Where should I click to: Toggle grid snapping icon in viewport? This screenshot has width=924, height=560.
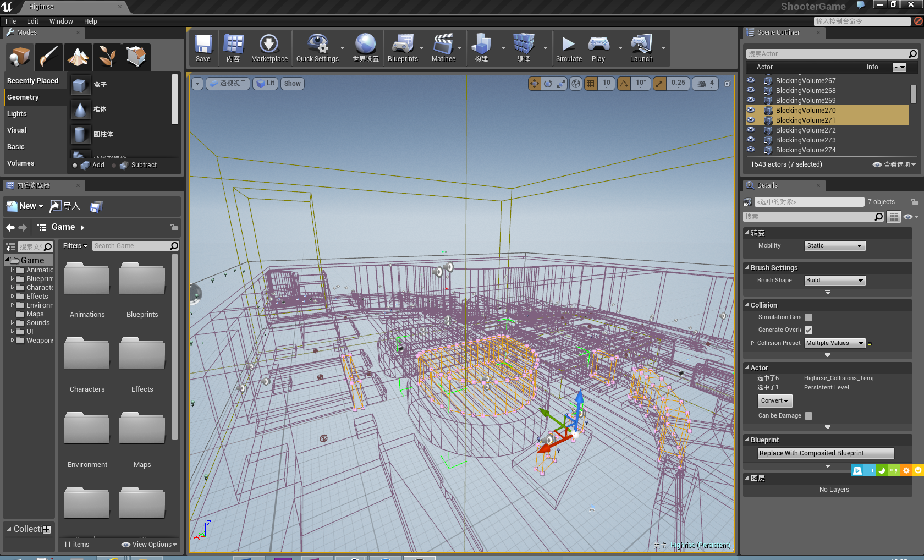point(591,84)
